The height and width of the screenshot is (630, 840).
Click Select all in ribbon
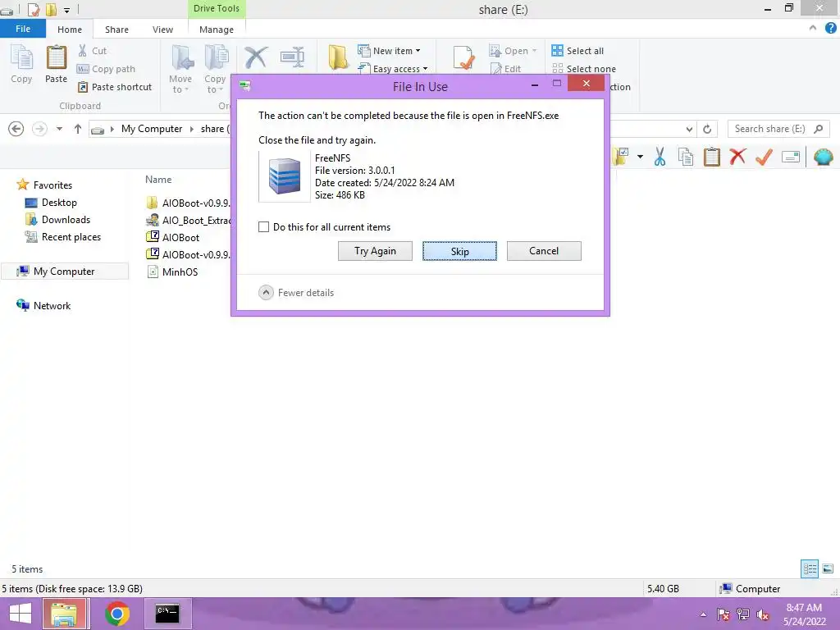[577, 51]
